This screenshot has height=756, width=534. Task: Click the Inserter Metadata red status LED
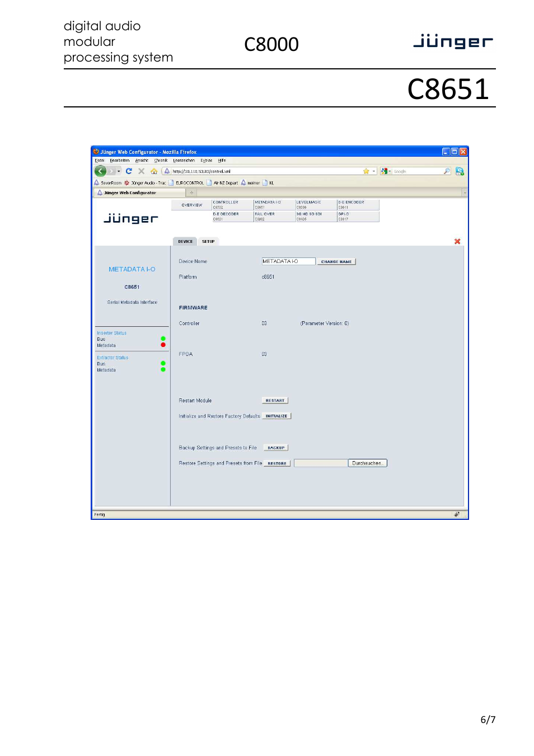tap(163, 345)
